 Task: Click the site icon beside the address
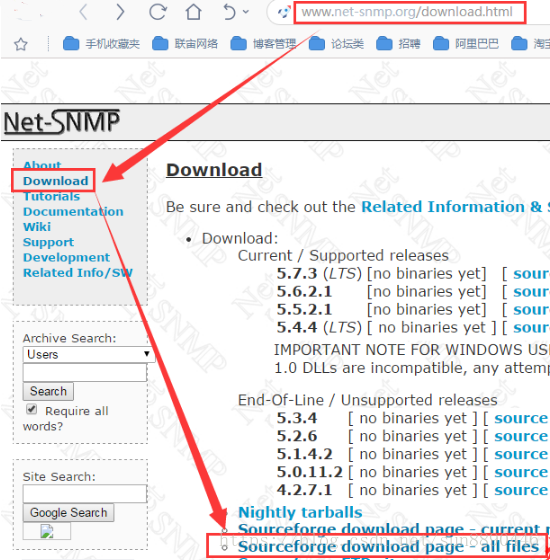coord(284,13)
